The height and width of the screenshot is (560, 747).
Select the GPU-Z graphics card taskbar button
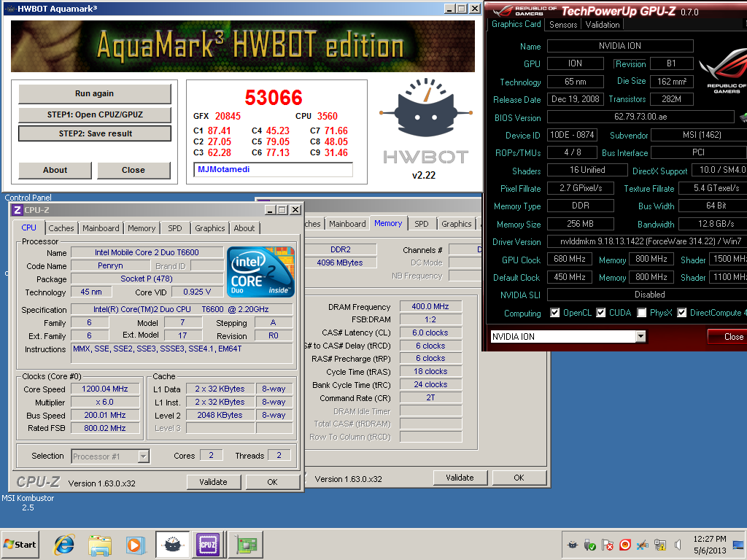point(247,544)
